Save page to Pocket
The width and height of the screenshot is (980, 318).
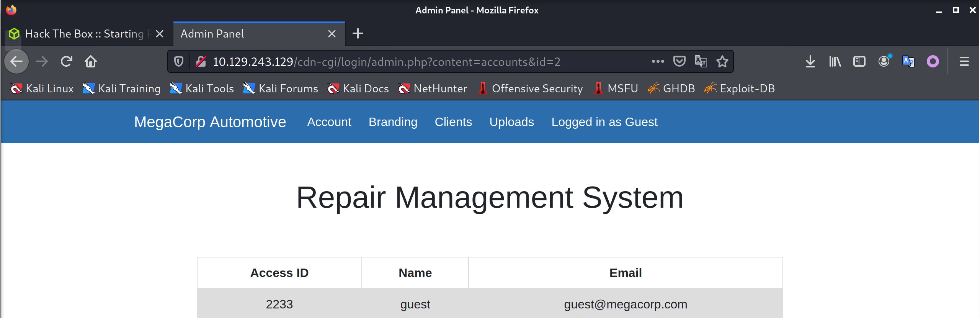coord(679,61)
